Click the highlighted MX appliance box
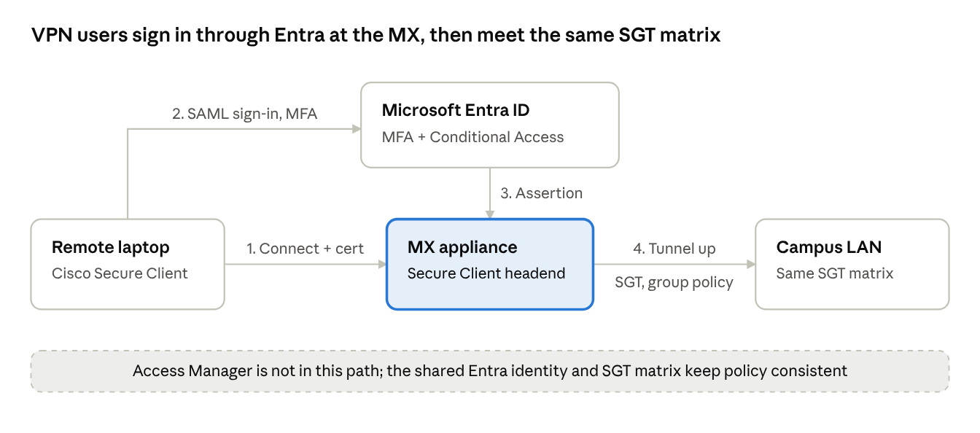Screen dimensions: 980x433 tap(490, 264)
